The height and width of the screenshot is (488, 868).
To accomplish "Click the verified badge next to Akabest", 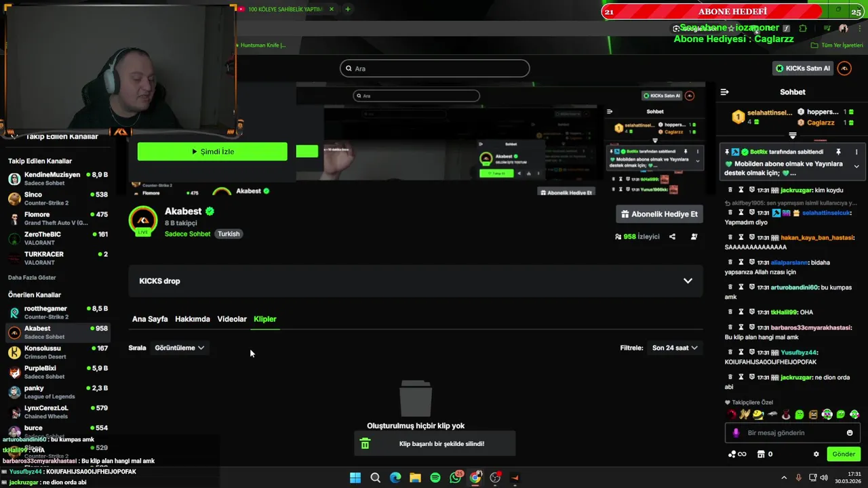I will [210, 211].
